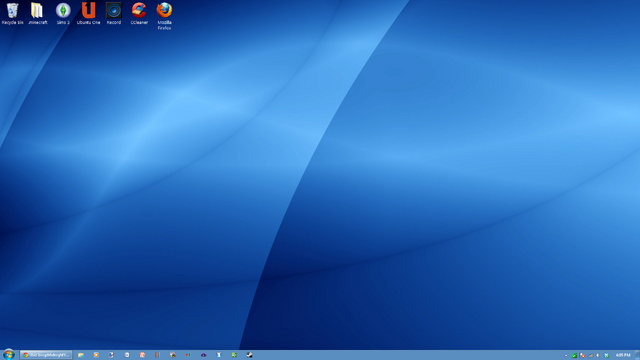640x360 pixels.
Task: Click the taskbar clock showing time
Action: click(x=623, y=355)
